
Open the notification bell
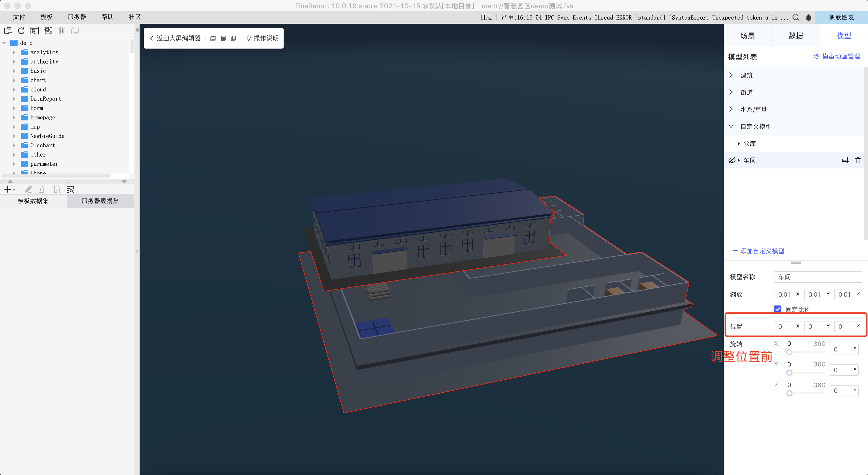tap(808, 18)
